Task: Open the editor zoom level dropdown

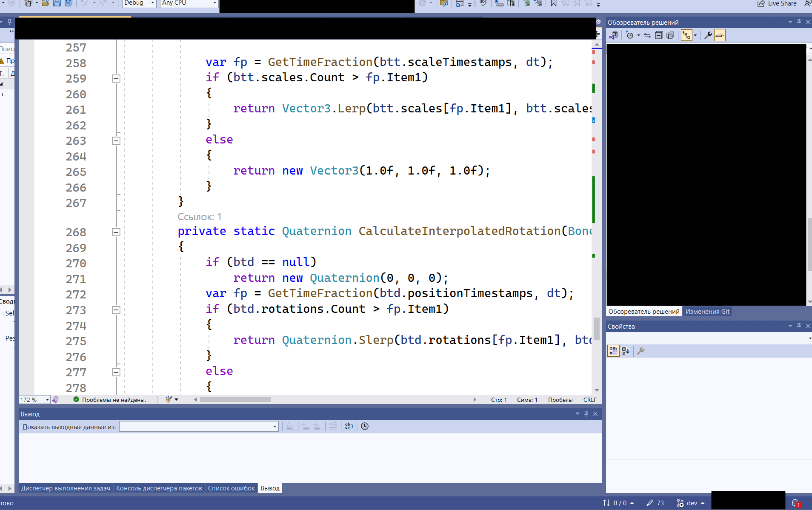Action: click(x=34, y=400)
